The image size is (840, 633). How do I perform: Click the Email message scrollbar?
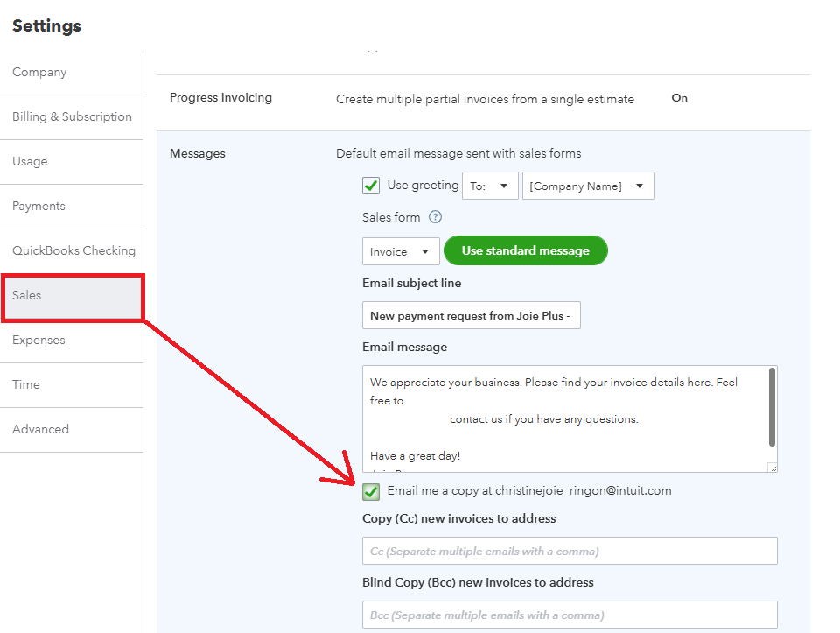click(x=772, y=406)
